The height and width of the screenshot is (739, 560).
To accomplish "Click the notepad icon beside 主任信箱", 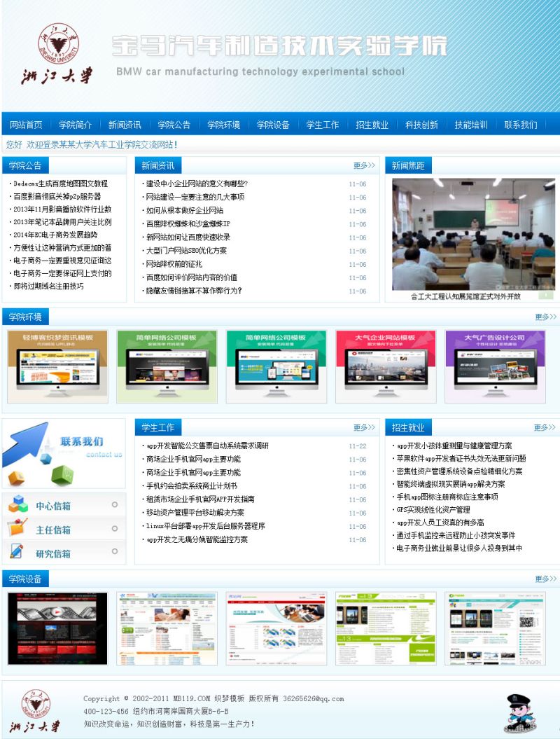I will [x=17, y=528].
